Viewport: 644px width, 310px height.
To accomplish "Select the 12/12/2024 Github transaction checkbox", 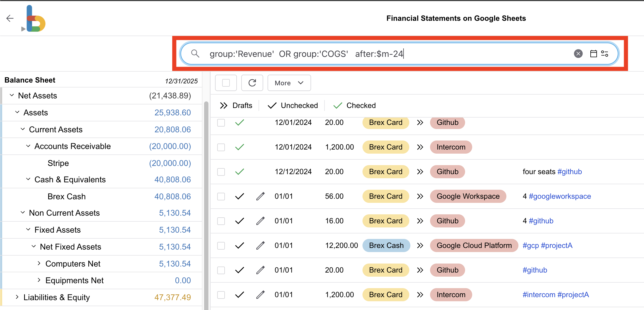I will (221, 172).
